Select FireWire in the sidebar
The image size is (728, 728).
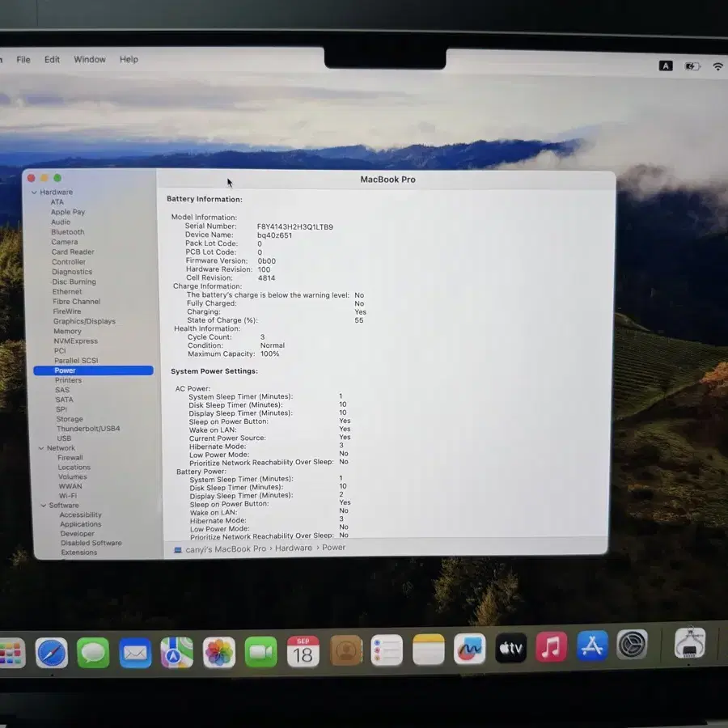[67, 311]
